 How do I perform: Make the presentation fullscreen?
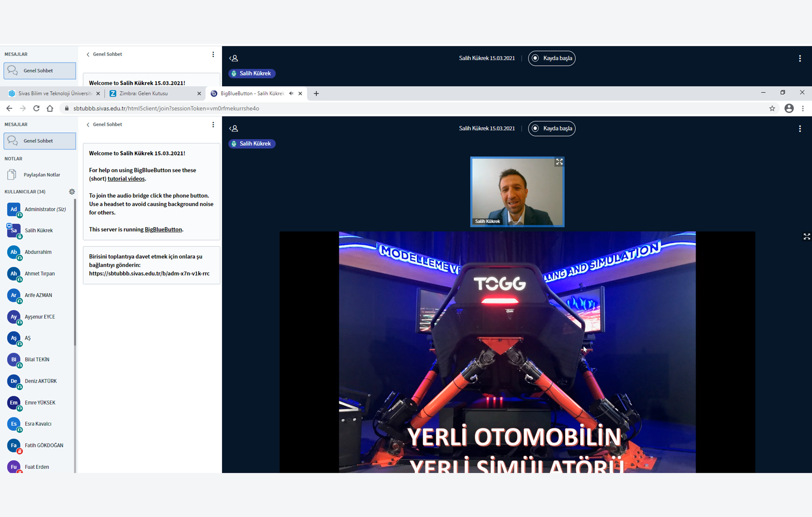tap(807, 236)
